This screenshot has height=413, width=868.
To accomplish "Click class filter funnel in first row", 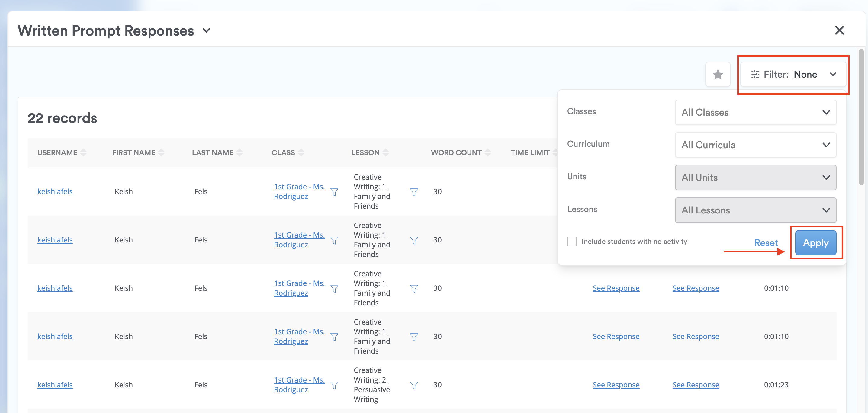I will [x=334, y=192].
